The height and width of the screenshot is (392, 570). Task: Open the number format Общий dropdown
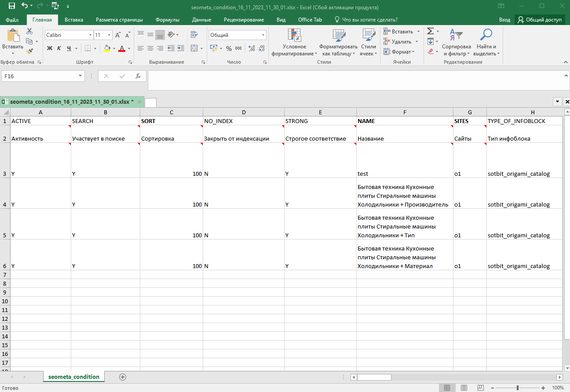click(263, 35)
